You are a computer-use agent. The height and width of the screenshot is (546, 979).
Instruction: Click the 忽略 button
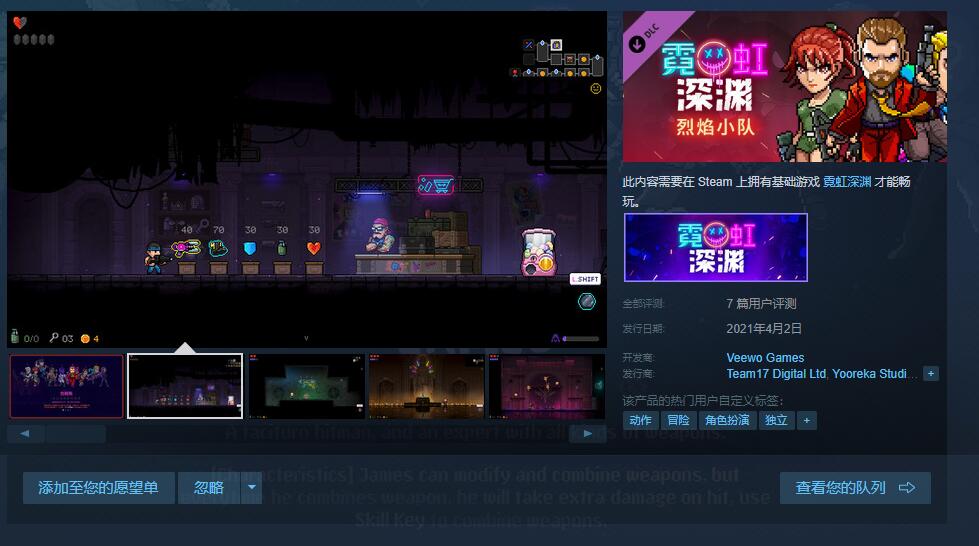point(209,488)
